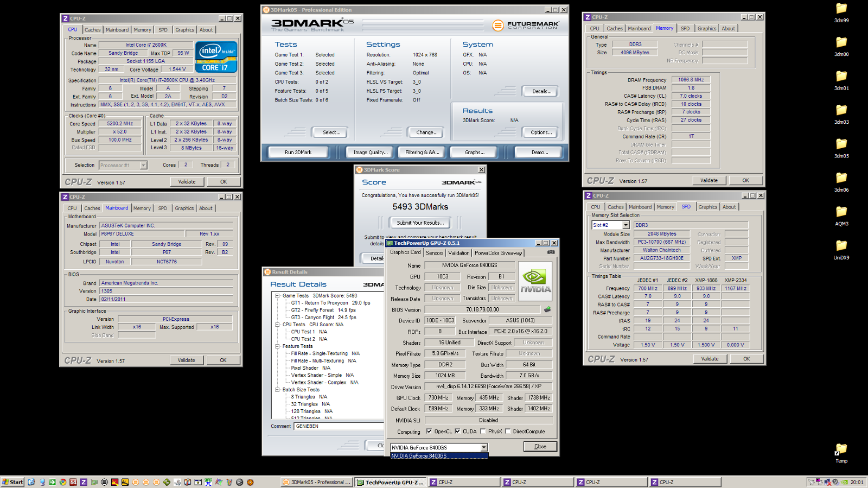The image size is (868, 488).
Task: Collapse the Game Tests tree node
Action: tap(277, 296)
